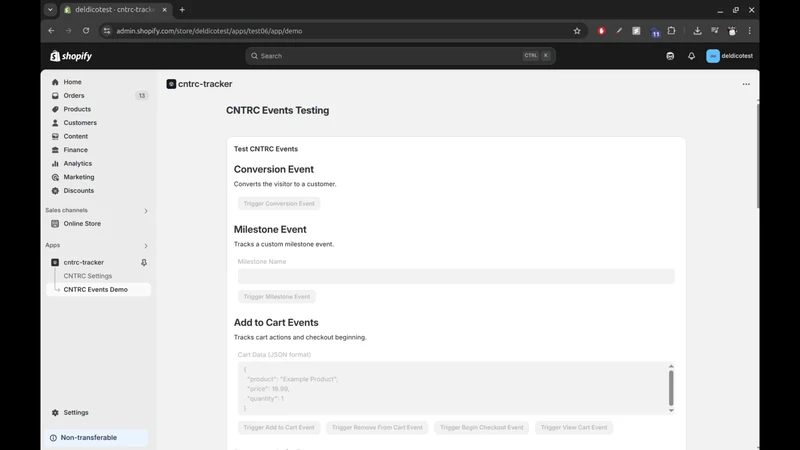Focus the Milestone Name field
The width and height of the screenshot is (800, 450).
point(456,276)
